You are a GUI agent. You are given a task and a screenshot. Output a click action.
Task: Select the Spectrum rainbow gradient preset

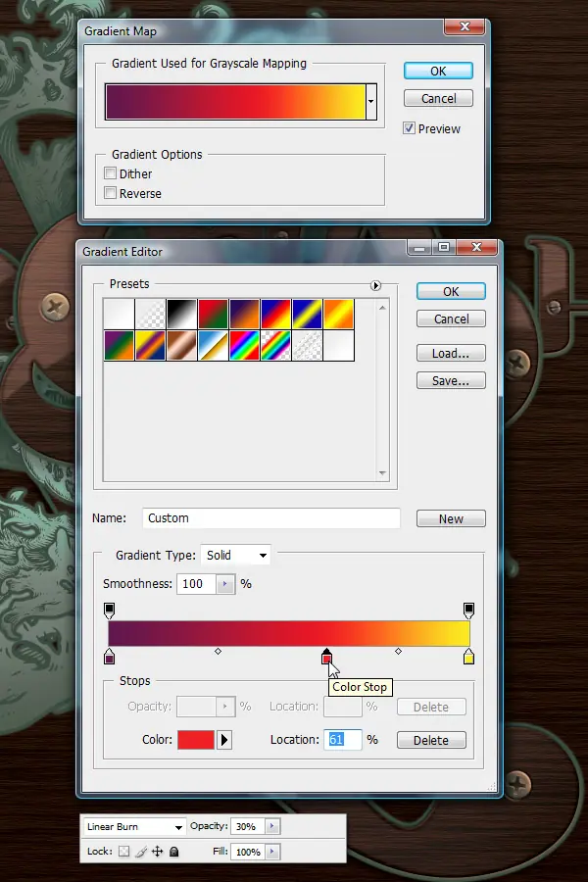click(x=245, y=345)
